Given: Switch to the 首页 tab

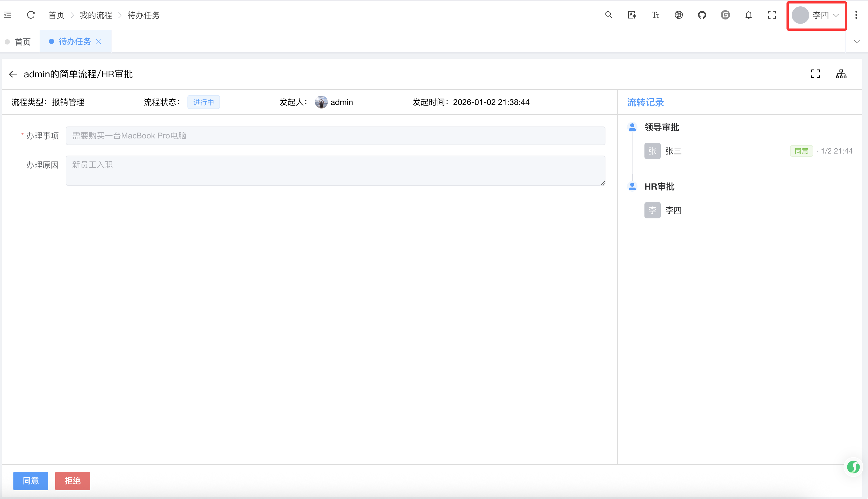Looking at the screenshot, I should click(x=22, y=42).
